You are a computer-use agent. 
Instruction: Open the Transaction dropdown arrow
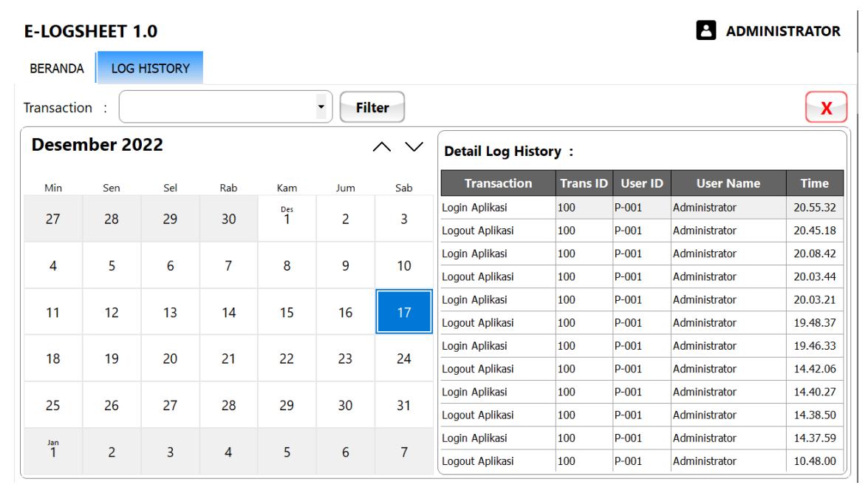321,106
